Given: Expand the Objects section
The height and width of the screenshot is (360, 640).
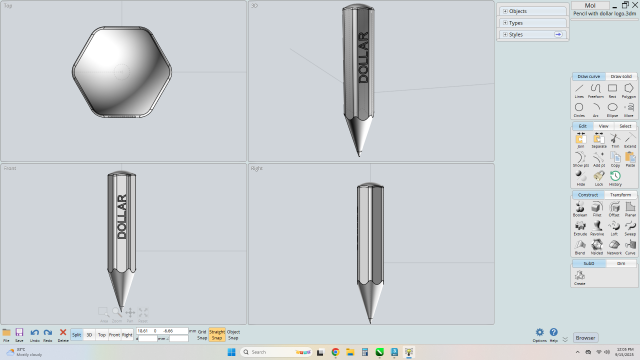Looking at the screenshot, I should [x=532, y=11].
